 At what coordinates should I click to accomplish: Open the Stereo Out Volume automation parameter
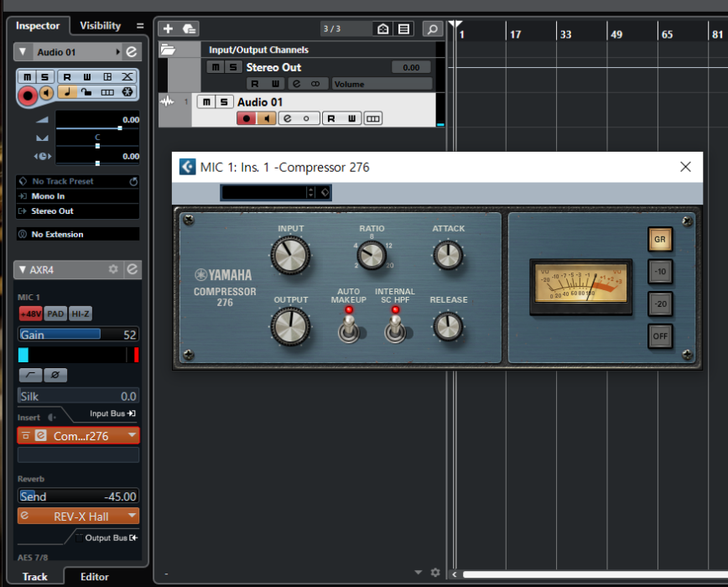tap(382, 84)
